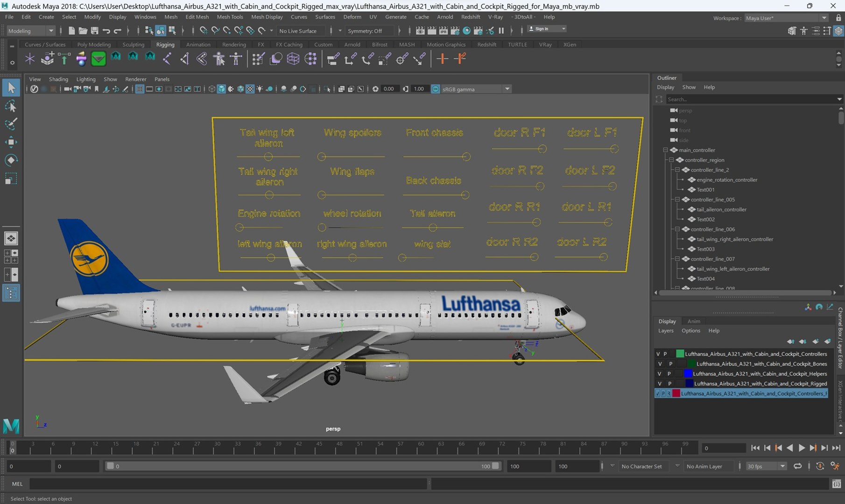Click the Create lattice shelf icon
Screen dimensions: 845x504
(293, 59)
